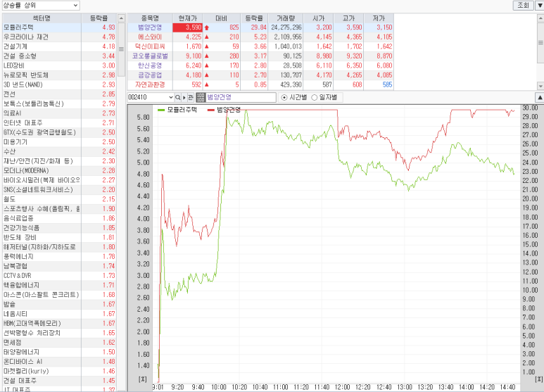This screenshot has height=392, width=544.
Task: Select the 미용기기 sector row
Action: (x=59, y=142)
